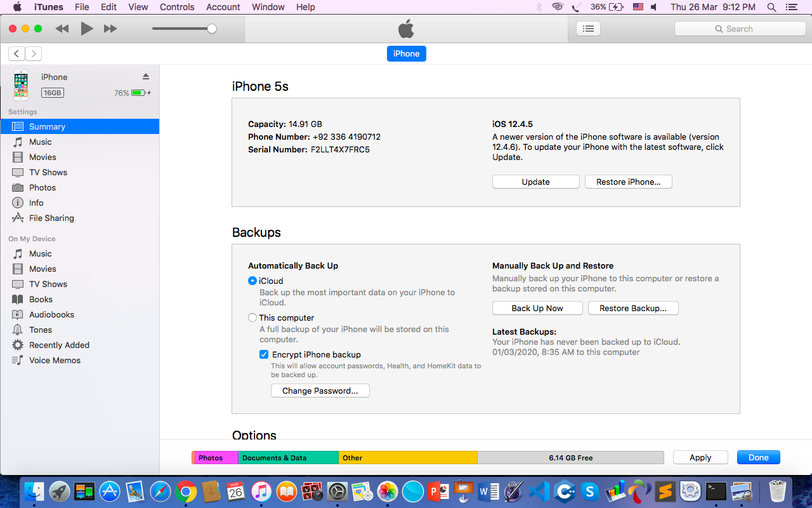Open the Summary settings page
This screenshot has height=508, width=812.
click(79, 126)
